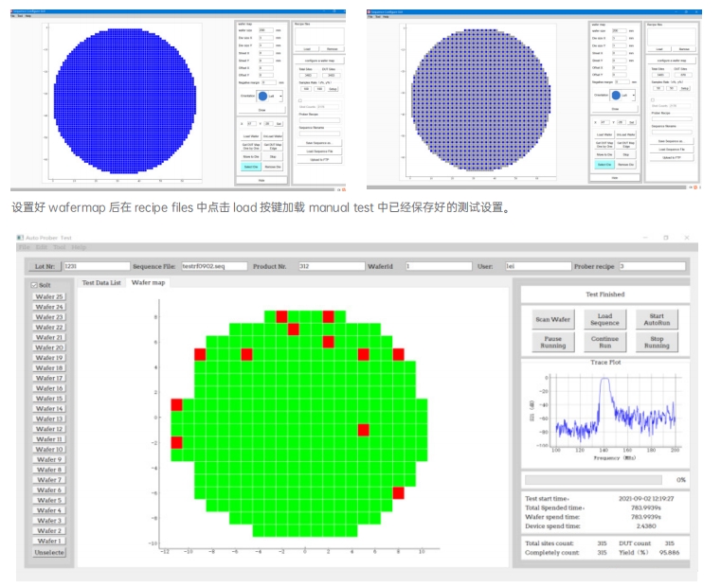The height and width of the screenshot is (588, 721).
Task: Click the Auto Prober Test window icon
Action: coord(21,237)
